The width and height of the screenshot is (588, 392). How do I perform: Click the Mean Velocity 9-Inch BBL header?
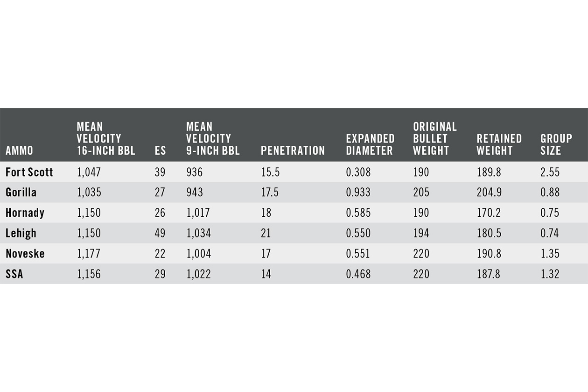coord(213,139)
